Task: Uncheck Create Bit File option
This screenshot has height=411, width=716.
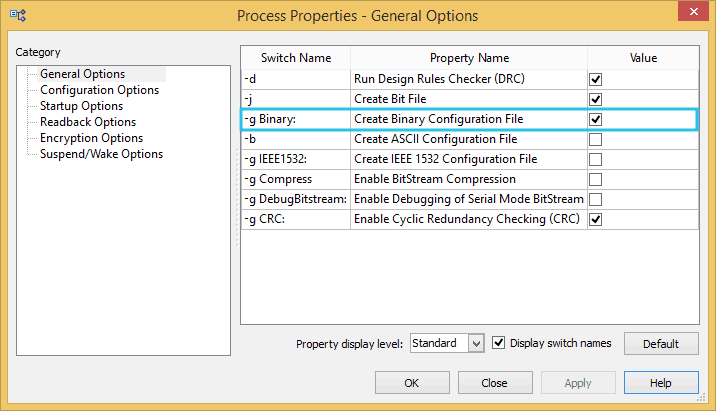Action: pyautogui.click(x=595, y=99)
